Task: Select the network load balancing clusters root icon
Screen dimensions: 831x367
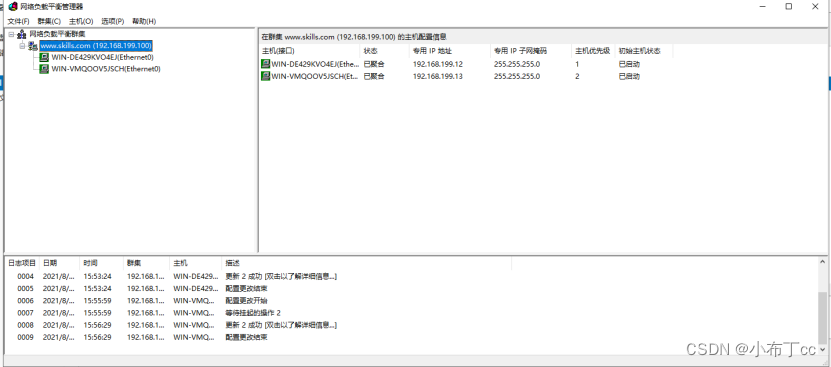Action: click(x=21, y=34)
